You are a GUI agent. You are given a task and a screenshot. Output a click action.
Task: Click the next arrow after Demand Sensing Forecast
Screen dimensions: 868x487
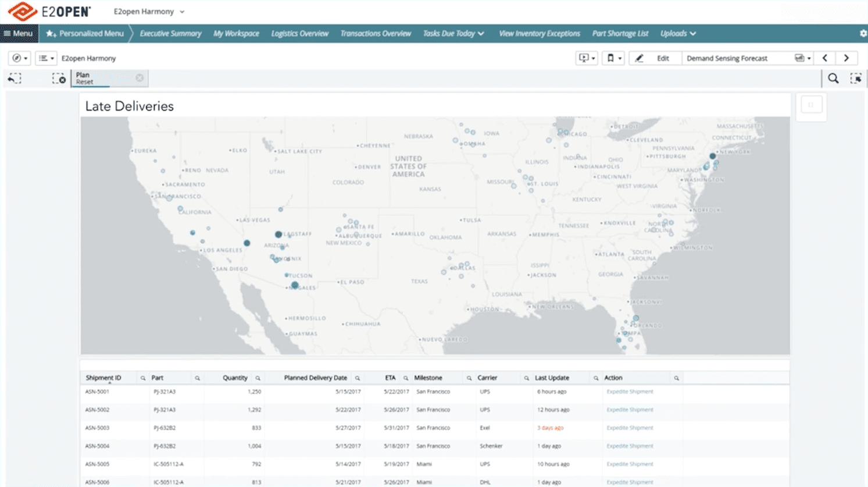point(846,58)
